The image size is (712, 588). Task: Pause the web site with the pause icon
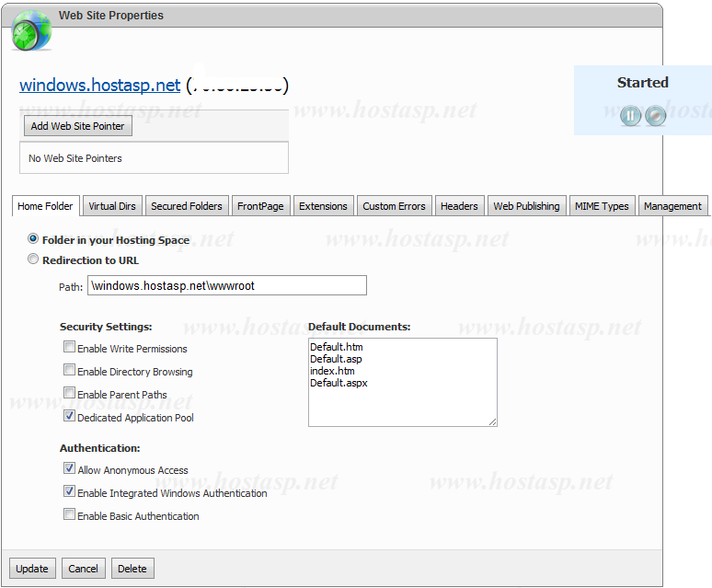click(630, 115)
